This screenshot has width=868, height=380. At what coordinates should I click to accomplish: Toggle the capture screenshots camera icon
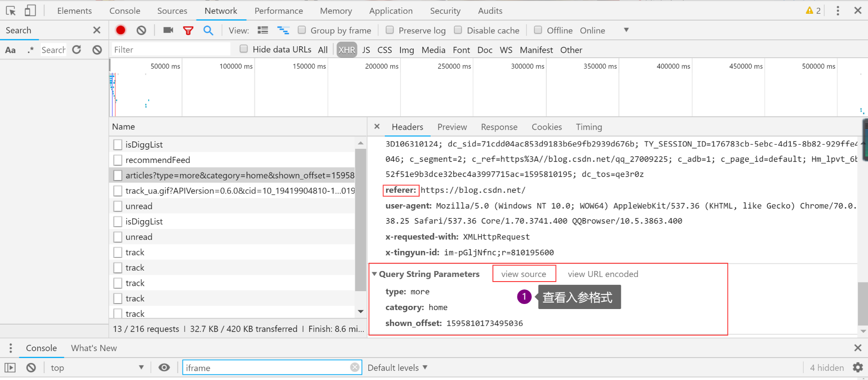168,30
